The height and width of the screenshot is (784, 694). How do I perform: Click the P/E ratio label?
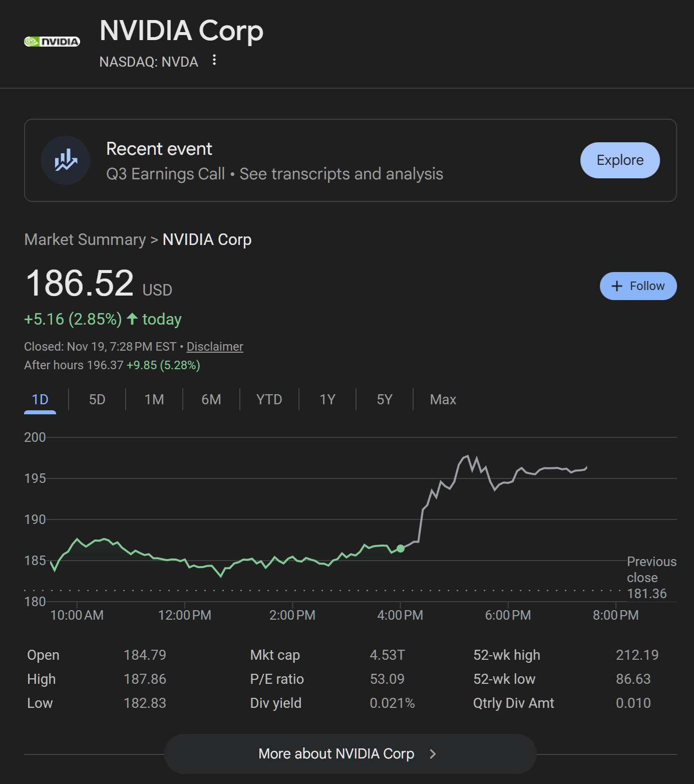277,679
